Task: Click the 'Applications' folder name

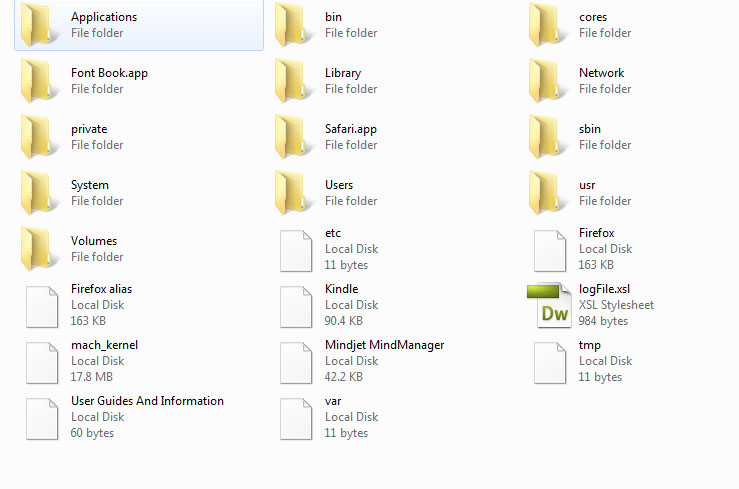Action: tap(104, 17)
